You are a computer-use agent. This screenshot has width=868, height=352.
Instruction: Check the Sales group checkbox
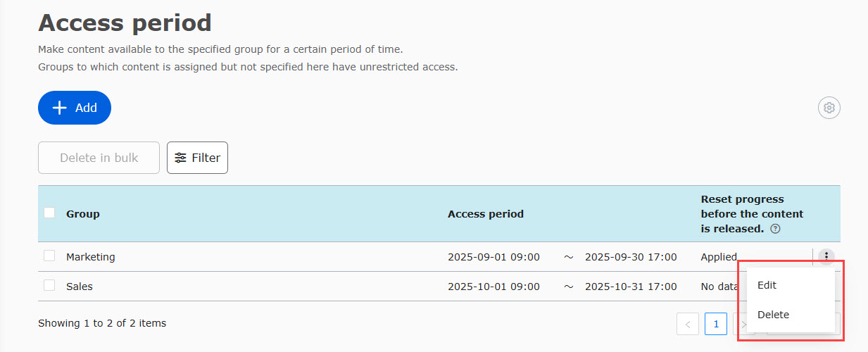tap(49, 286)
